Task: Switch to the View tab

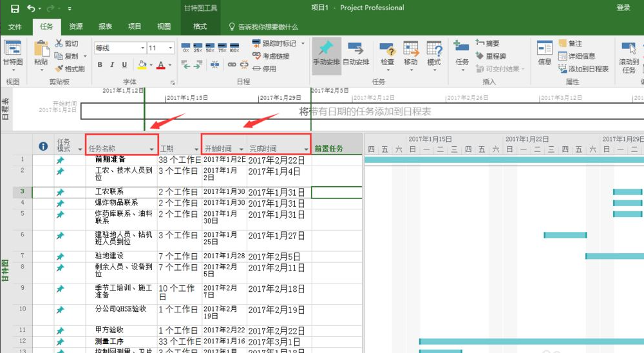Action: [164, 26]
